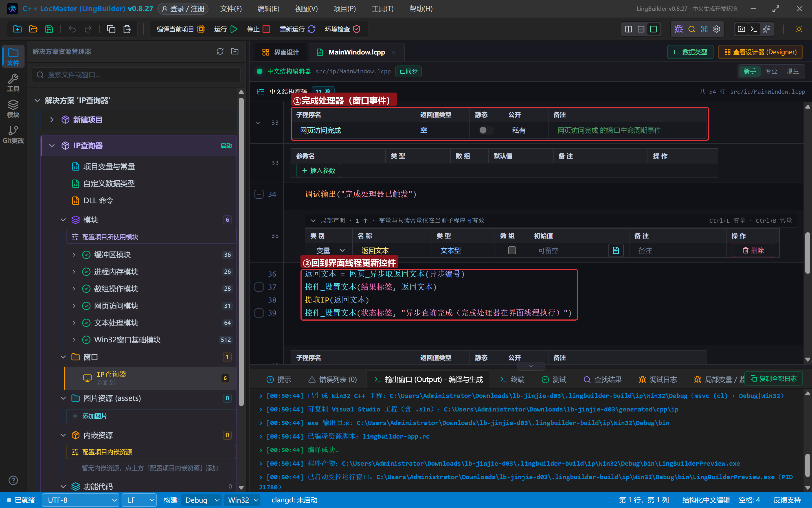812x508 pixels.
Task: Expand the 新建项目 tree node
Action: (52, 120)
